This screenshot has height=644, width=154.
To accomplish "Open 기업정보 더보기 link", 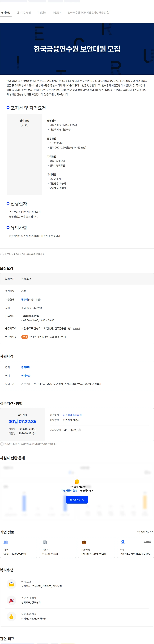I will 145,532.
